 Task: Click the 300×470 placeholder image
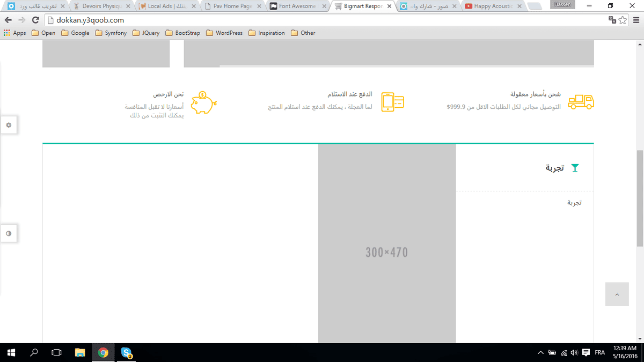[387, 244]
